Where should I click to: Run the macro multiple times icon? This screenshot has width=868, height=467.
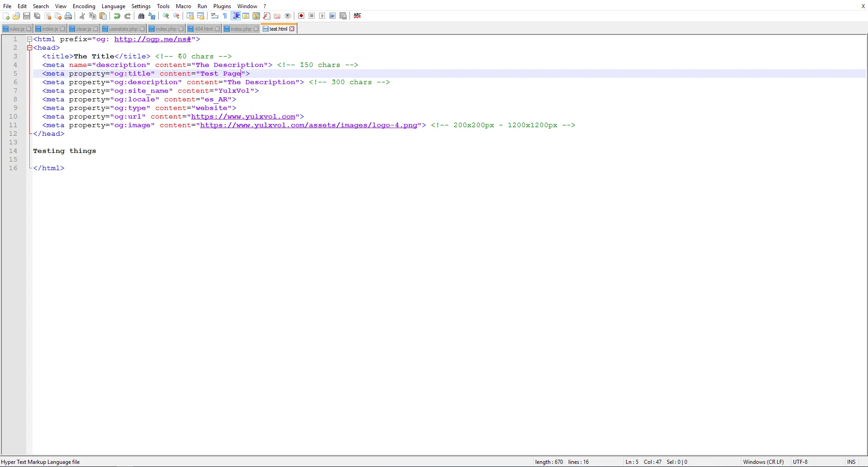(x=333, y=16)
